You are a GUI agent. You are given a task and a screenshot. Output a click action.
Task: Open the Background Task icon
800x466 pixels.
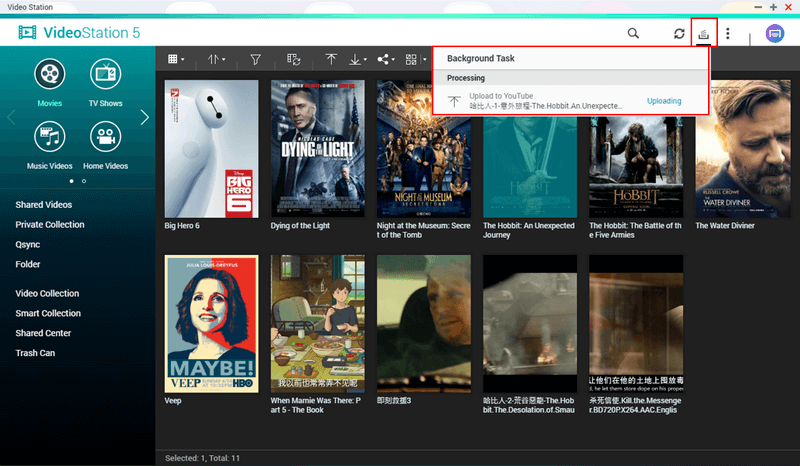coord(704,34)
